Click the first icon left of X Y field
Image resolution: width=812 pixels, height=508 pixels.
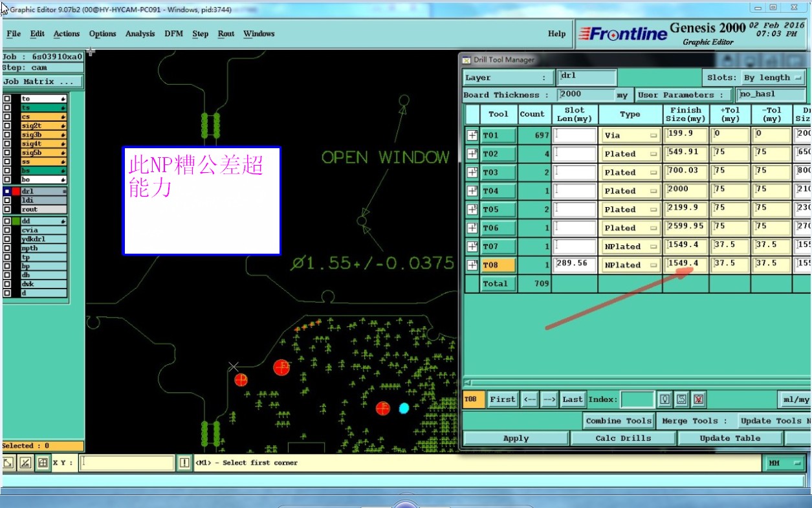coord(9,463)
